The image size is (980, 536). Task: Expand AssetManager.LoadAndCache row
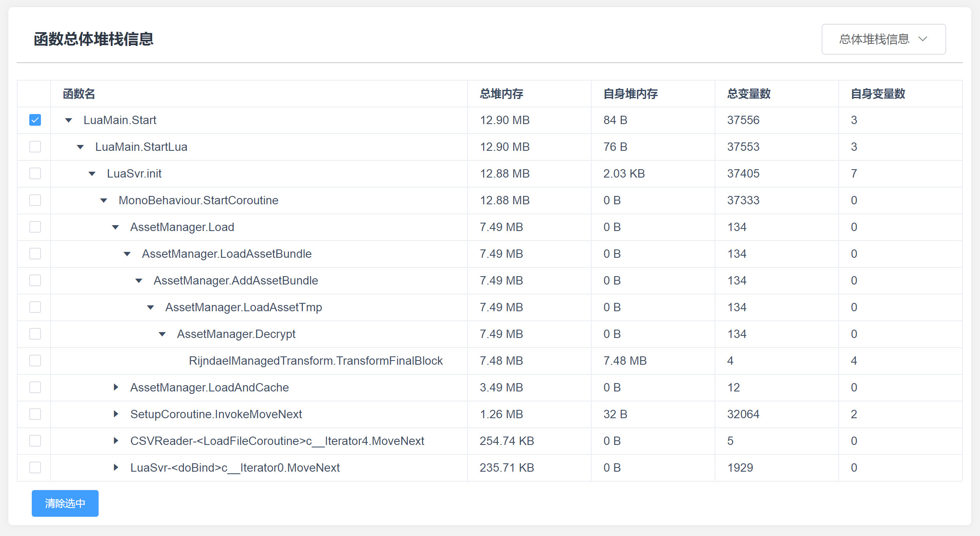click(x=116, y=387)
